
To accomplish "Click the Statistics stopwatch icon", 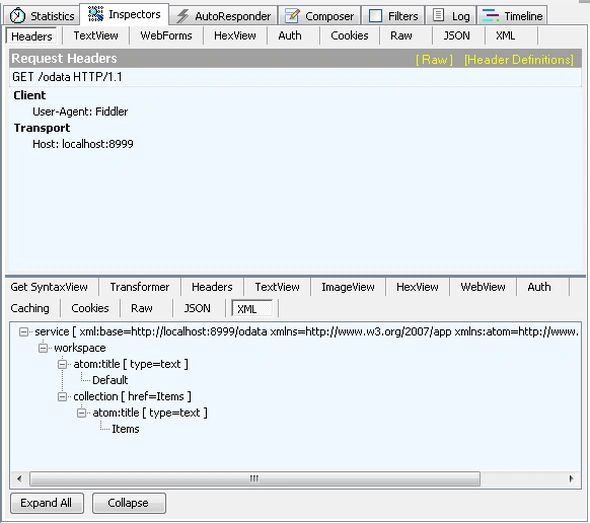I will tap(17, 16).
